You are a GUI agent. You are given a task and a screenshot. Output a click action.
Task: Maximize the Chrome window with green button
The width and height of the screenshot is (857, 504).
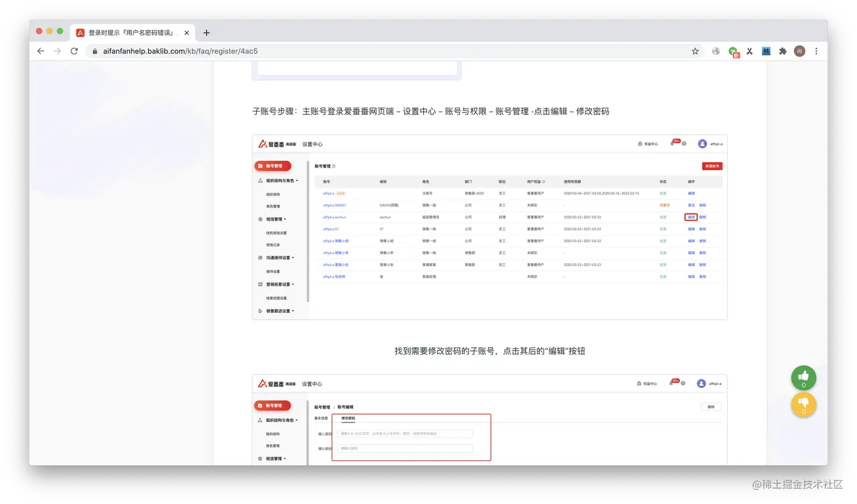click(60, 31)
